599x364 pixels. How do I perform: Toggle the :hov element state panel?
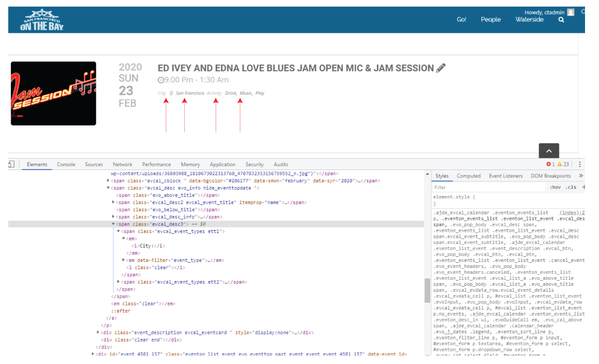[x=555, y=187]
